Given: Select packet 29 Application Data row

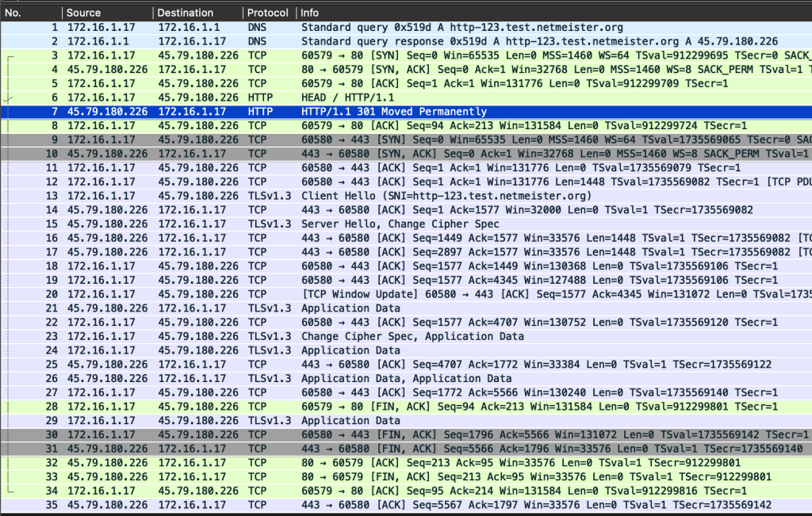Looking at the screenshot, I should (x=406, y=420).
